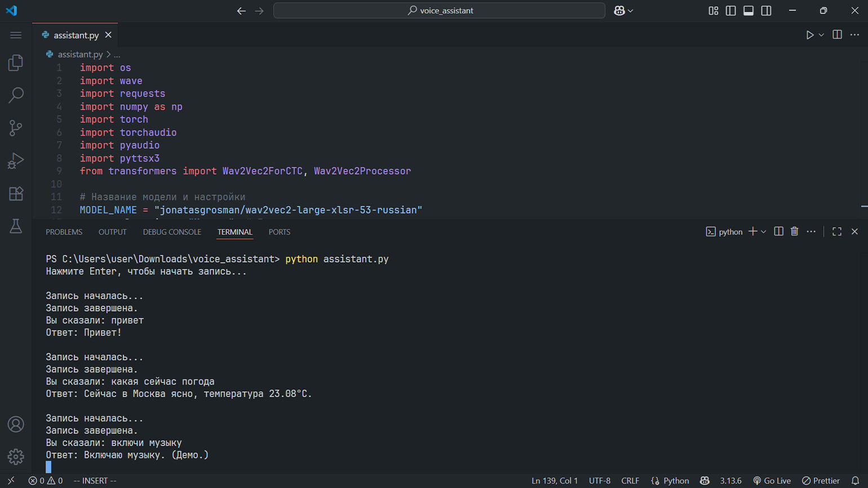Open Prettier formatter status
Screen dimensions: 868x488
click(x=821, y=481)
